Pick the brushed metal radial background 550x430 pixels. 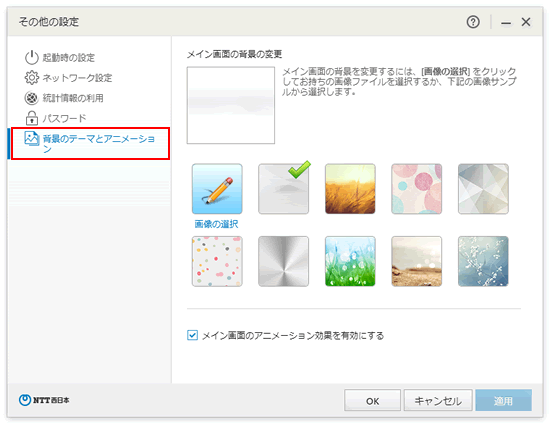[284, 261]
